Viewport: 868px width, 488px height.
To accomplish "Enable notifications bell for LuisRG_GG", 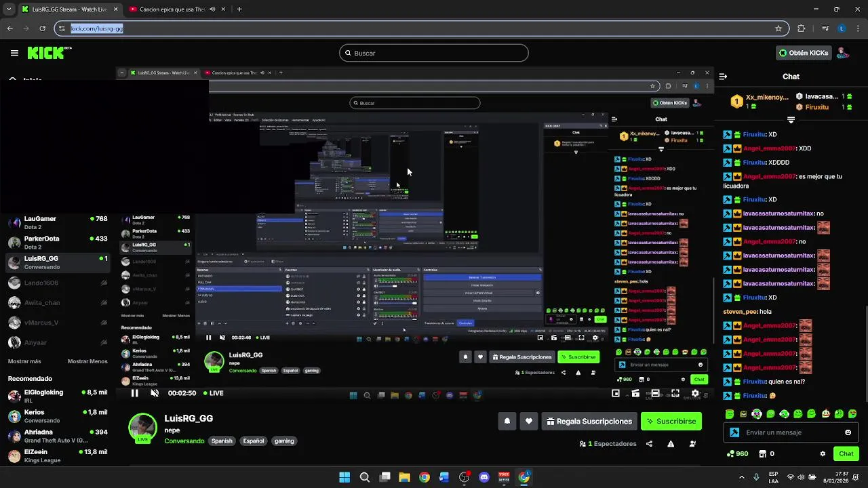I will pos(507,421).
